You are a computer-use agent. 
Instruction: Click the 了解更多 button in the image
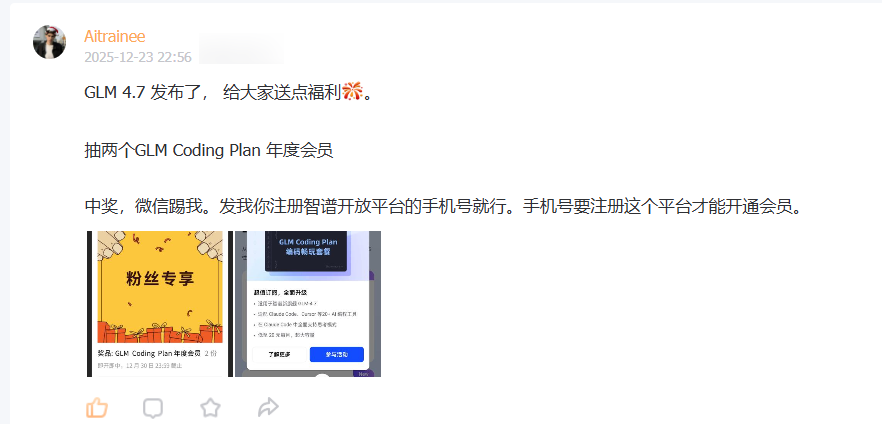coord(280,355)
